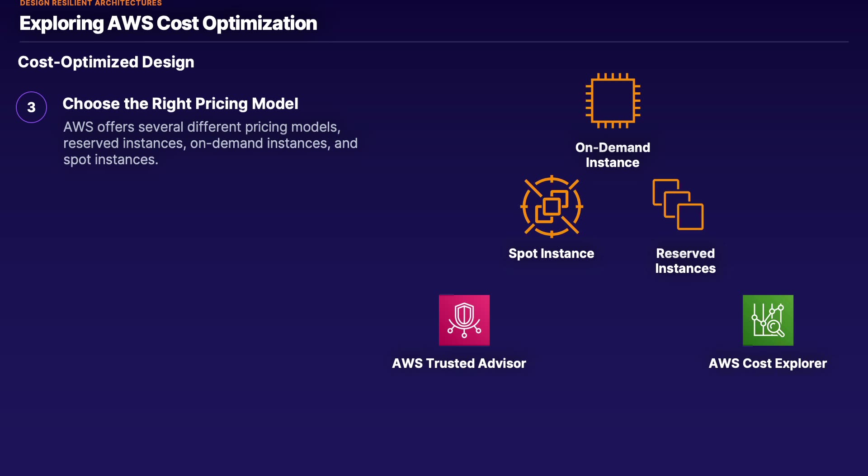This screenshot has height=476, width=868.
Task: Click the circled number 3 step badge
Action: pos(31,107)
